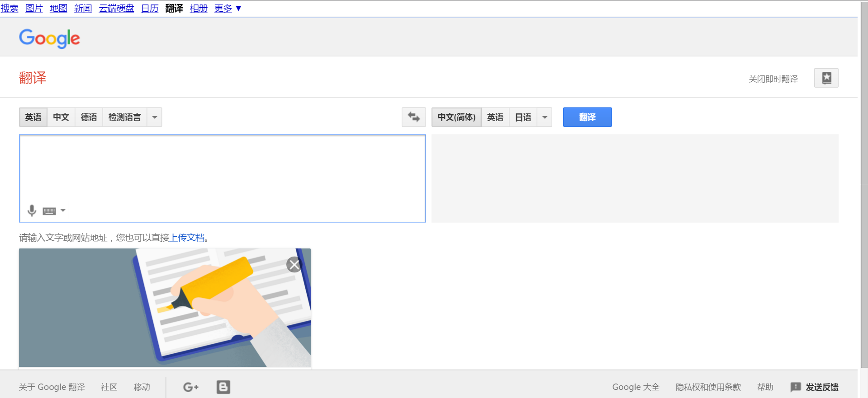Viewport: 868px width, 398px height.
Task: Click 关闭即时翻译 to disable instant translation
Action: [773, 79]
